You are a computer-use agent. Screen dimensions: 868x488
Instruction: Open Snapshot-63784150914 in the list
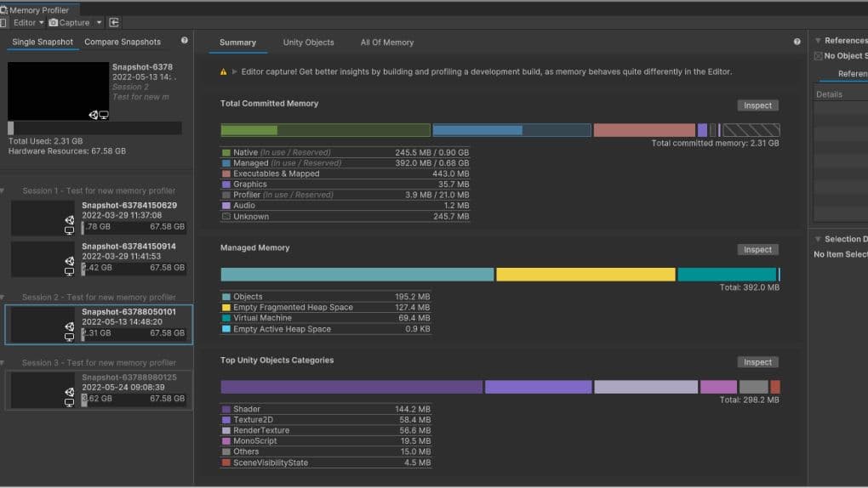99,258
